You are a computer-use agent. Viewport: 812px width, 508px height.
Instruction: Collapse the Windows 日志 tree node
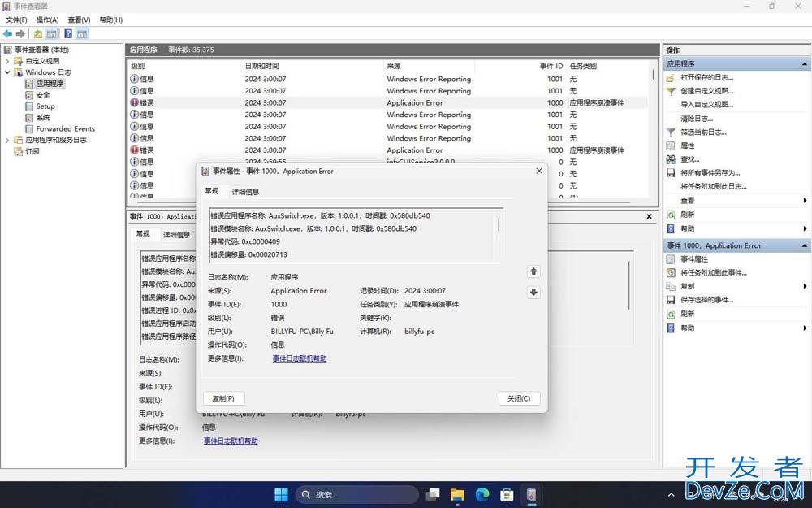pyautogui.click(x=7, y=72)
